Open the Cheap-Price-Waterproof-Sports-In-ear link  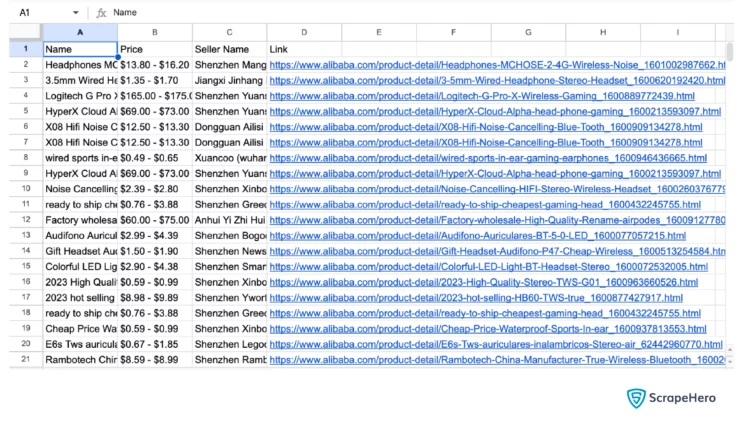(488, 329)
